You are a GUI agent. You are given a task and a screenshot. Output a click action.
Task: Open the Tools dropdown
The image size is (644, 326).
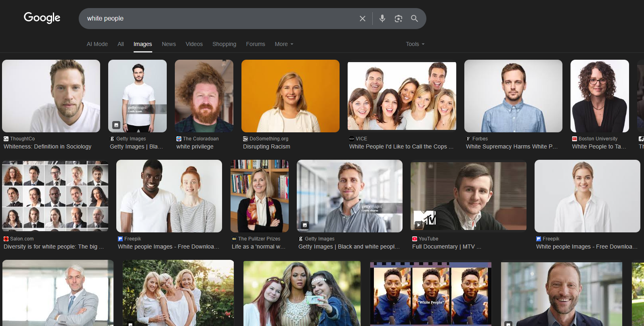click(x=415, y=44)
